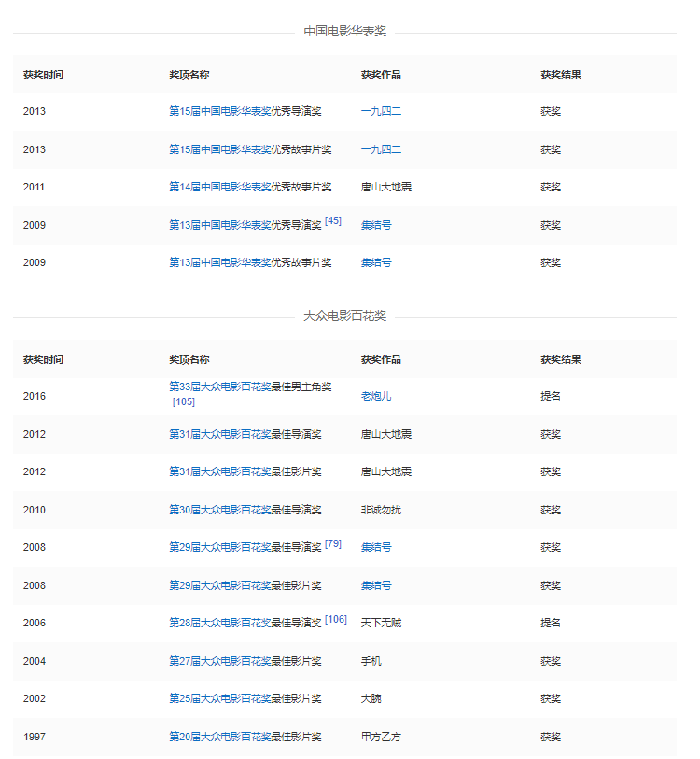Click 获奖时间 header in 华表奖 table
The width and height of the screenshot is (700, 759).
[x=43, y=75]
